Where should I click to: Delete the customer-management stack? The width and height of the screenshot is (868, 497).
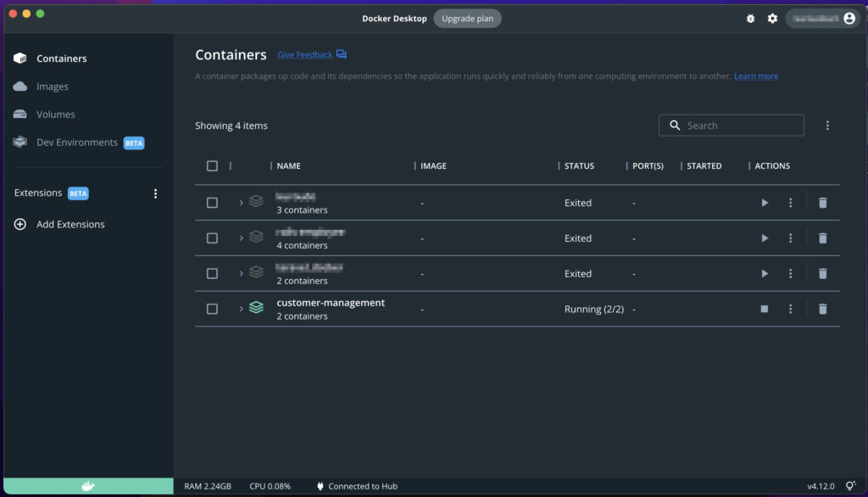coord(822,310)
